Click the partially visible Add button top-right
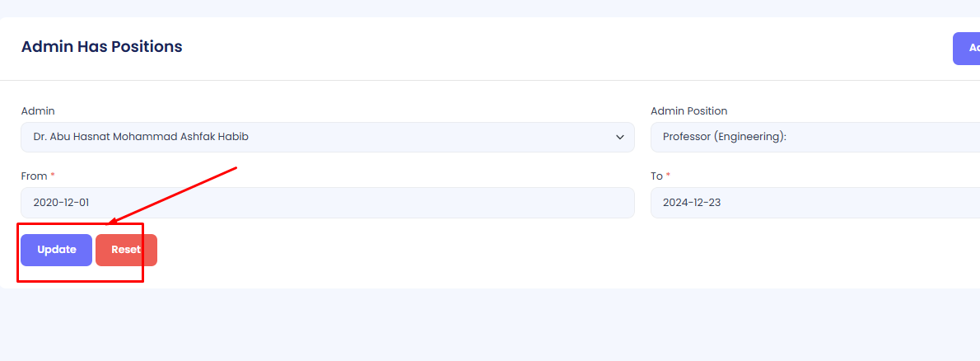 click(x=968, y=49)
